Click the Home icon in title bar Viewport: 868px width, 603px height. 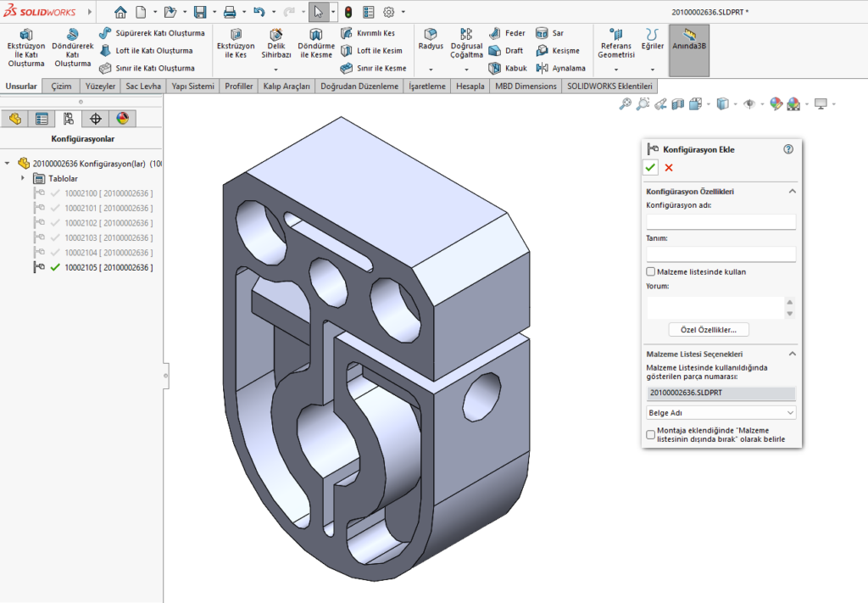click(x=120, y=12)
